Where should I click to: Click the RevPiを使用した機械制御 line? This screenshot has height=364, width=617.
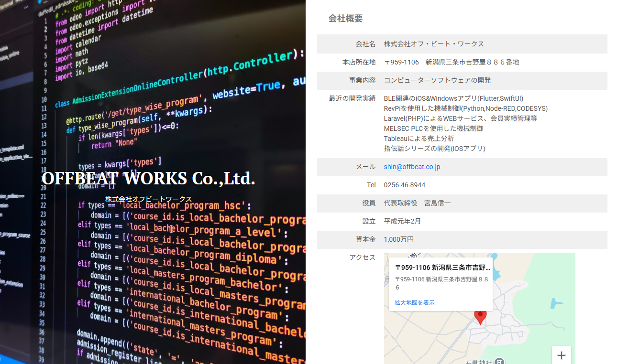(466, 108)
